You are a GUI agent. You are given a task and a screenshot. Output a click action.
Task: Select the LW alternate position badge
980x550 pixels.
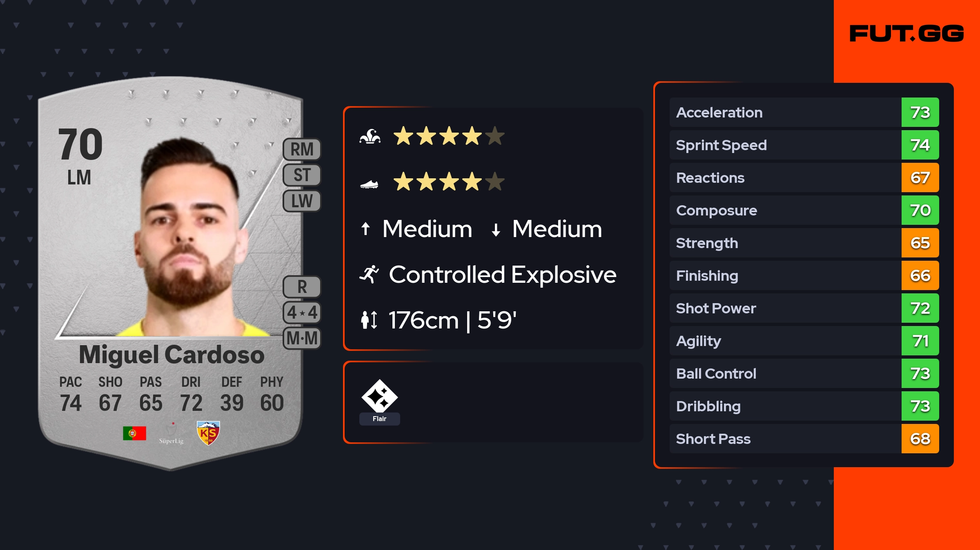(302, 201)
